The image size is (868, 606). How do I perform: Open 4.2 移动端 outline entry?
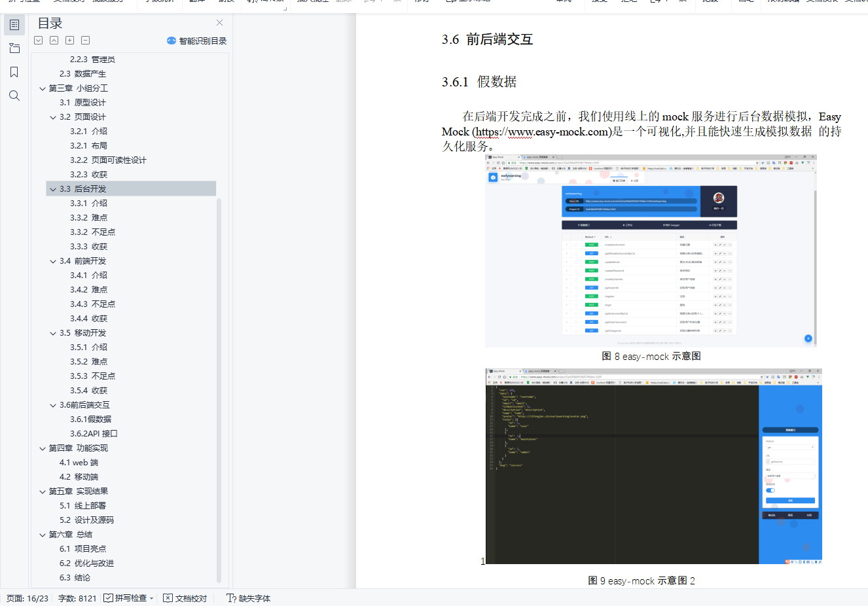click(x=79, y=477)
